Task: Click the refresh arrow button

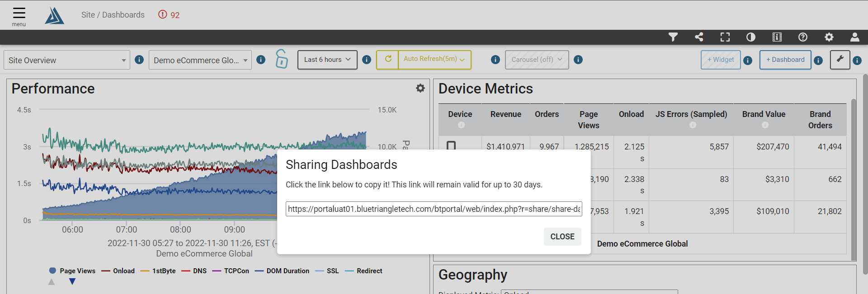Action: coord(388,59)
